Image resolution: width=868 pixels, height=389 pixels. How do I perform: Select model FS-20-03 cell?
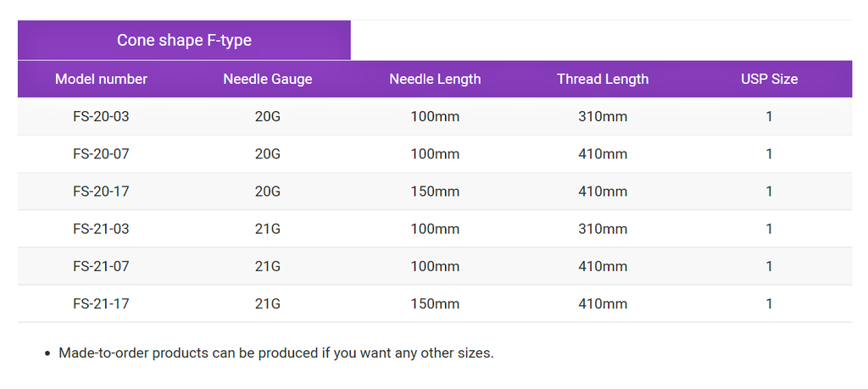[102, 117]
